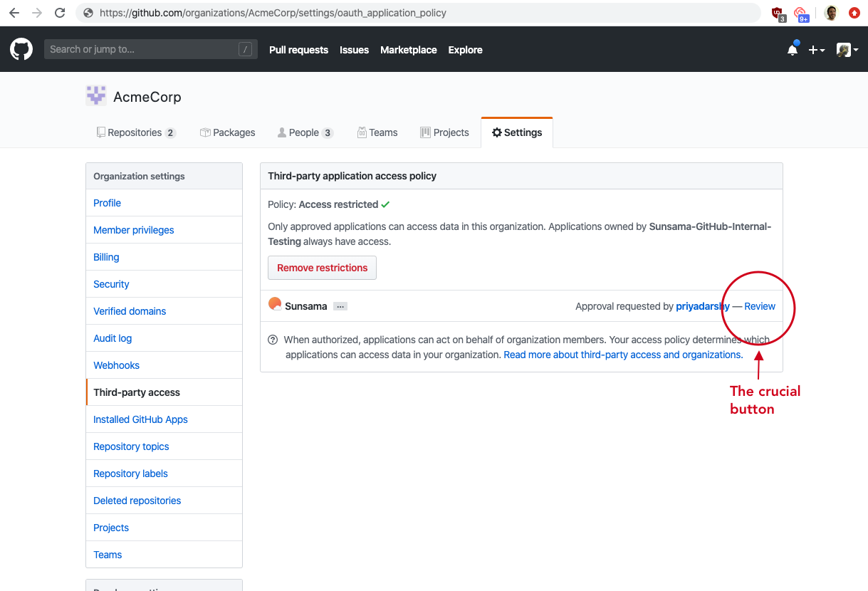Screen dimensions: 868x591
Task: Click the browser forward arrow
Action: click(37, 13)
